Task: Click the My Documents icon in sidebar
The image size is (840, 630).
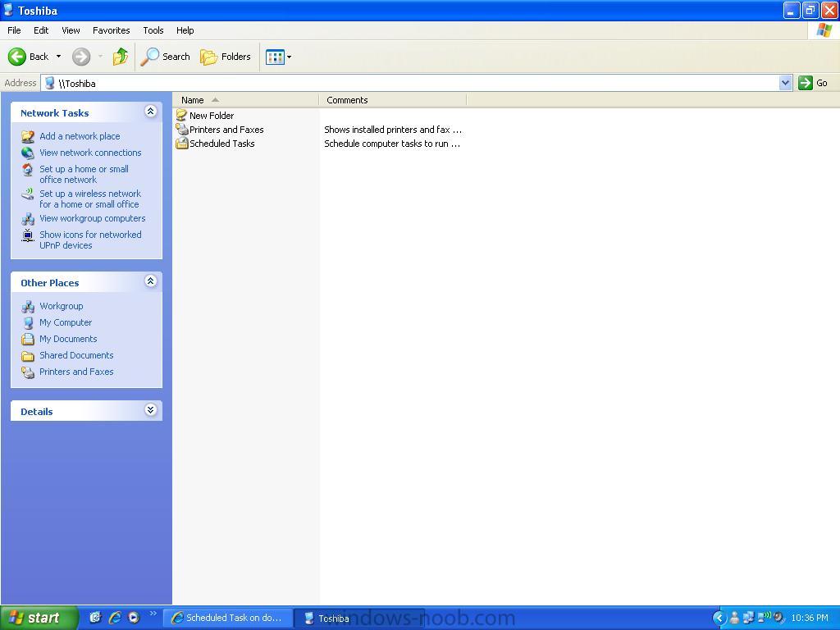Action: click(28, 339)
